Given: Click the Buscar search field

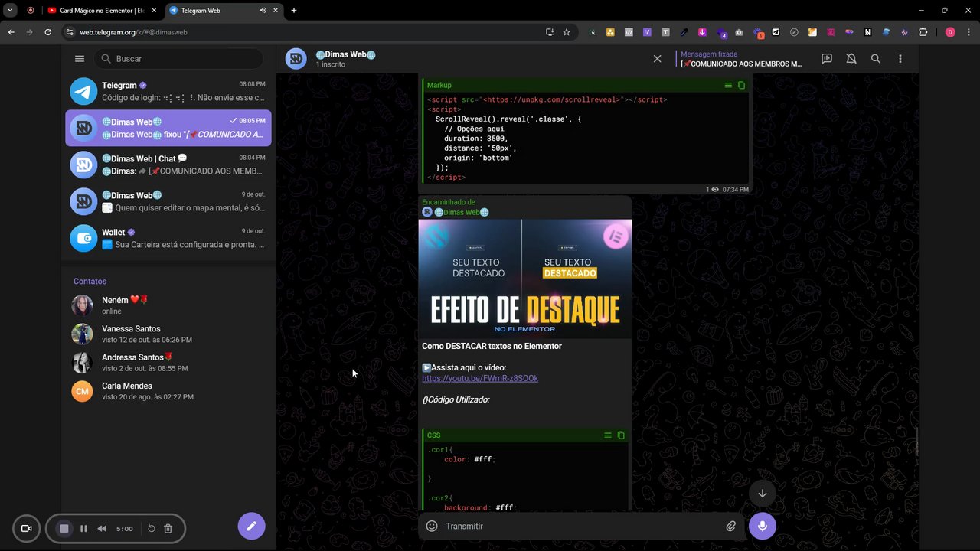Looking at the screenshot, I should coord(179,59).
